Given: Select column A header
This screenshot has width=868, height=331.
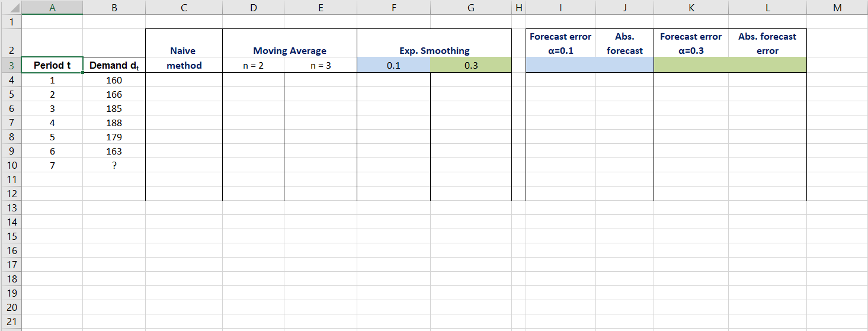Looking at the screenshot, I should coord(52,7).
